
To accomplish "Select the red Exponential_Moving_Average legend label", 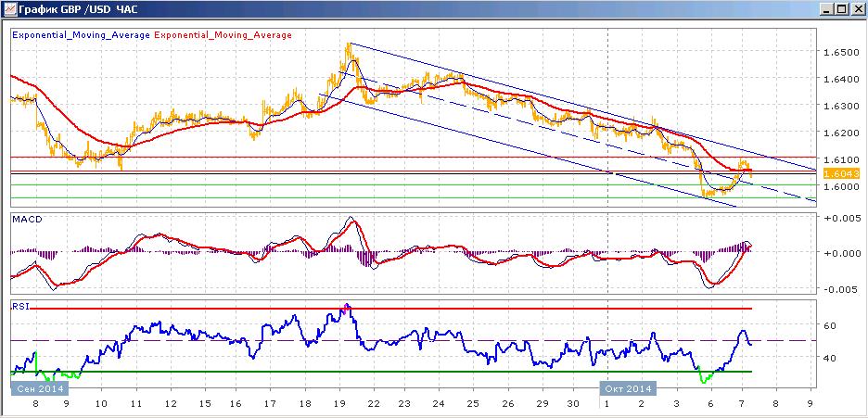I will [223, 35].
